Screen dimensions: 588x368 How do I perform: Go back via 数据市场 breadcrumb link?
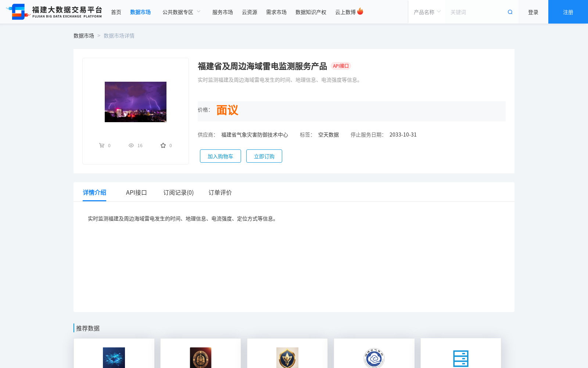[x=84, y=36]
